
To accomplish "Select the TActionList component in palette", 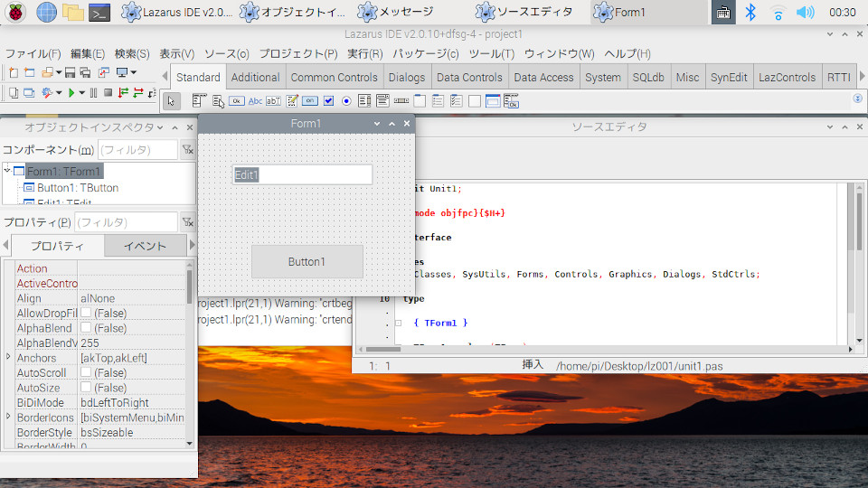I will [x=511, y=101].
